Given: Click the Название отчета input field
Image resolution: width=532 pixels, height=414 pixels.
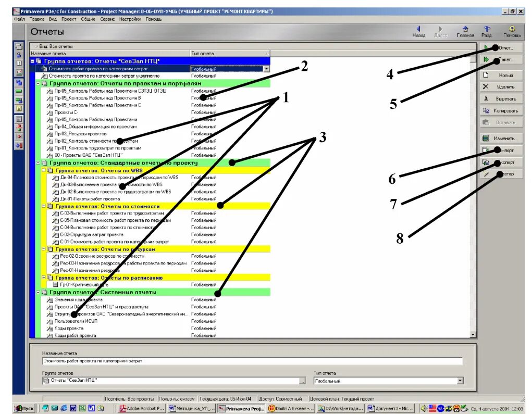Looking at the screenshot, I should coord(252,361).
